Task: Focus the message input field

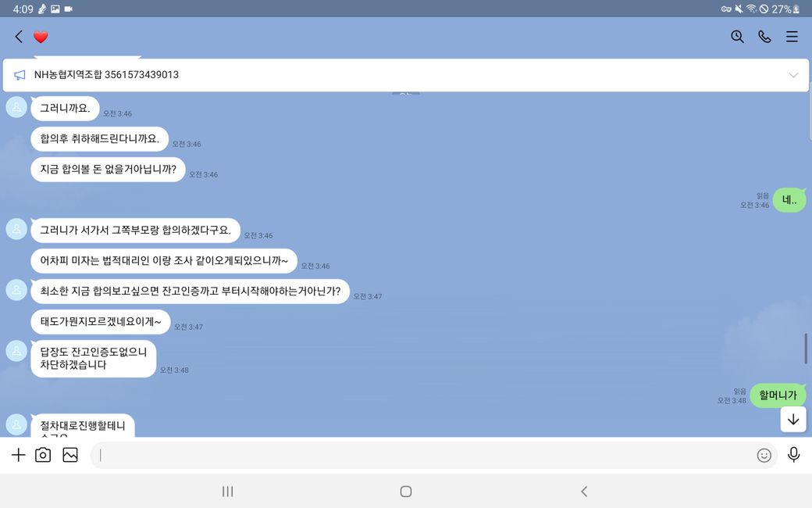Action: tap(422, 455)
